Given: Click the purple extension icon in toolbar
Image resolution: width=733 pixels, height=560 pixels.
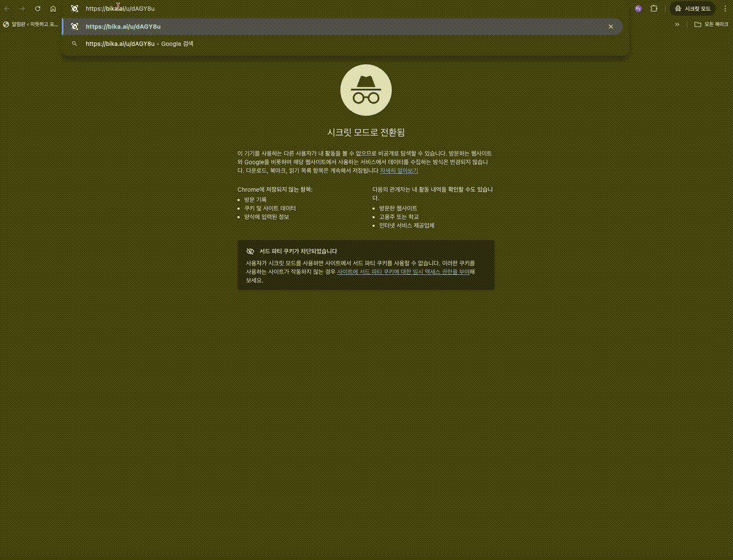Looking at the screenshot, I should point(638,9).
